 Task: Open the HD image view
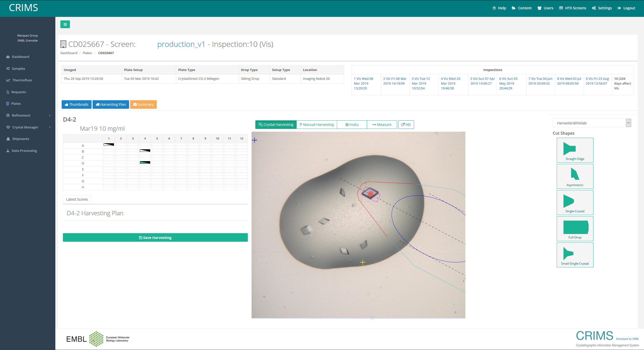406,124
